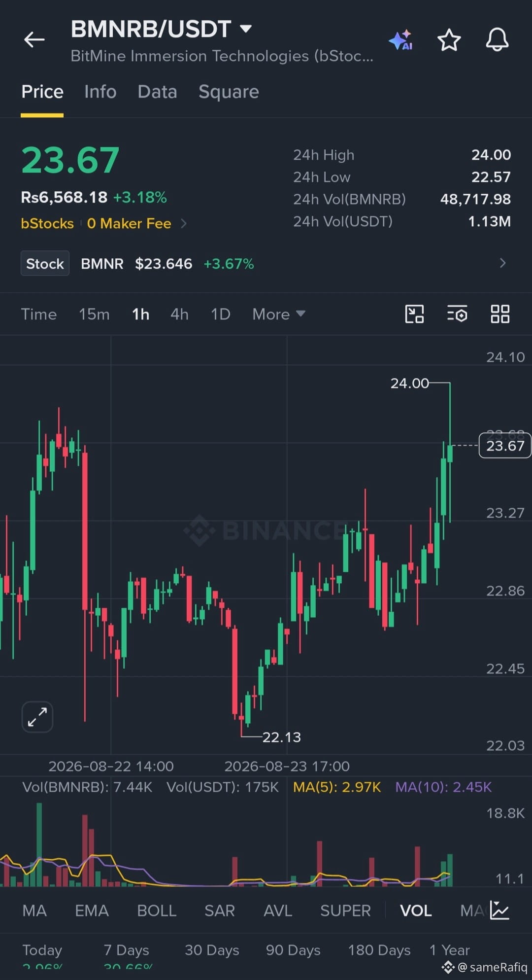Switch to the Price tab

tap(42, 92)
